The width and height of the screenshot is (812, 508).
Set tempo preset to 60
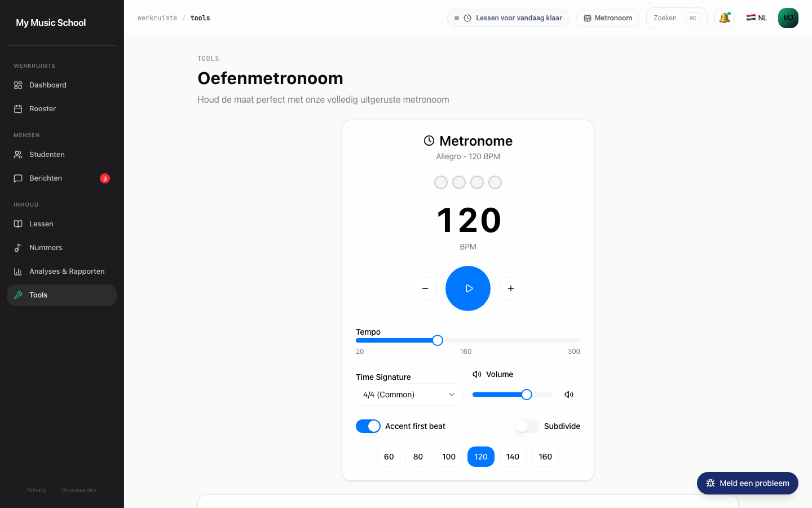(x=389, y=457)
